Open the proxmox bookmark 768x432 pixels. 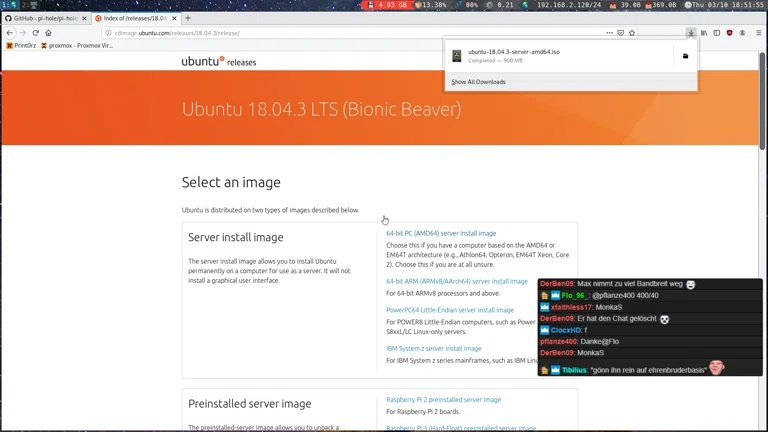80,45
